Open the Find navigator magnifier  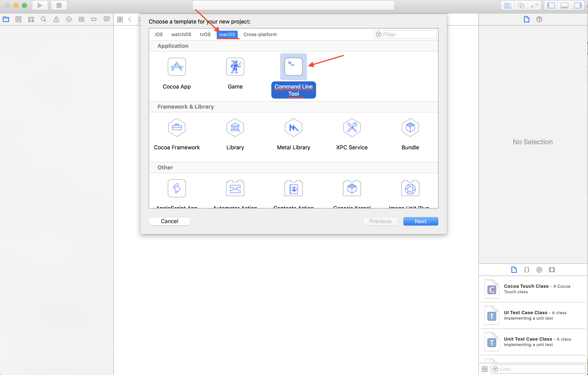tap(43, 19)
